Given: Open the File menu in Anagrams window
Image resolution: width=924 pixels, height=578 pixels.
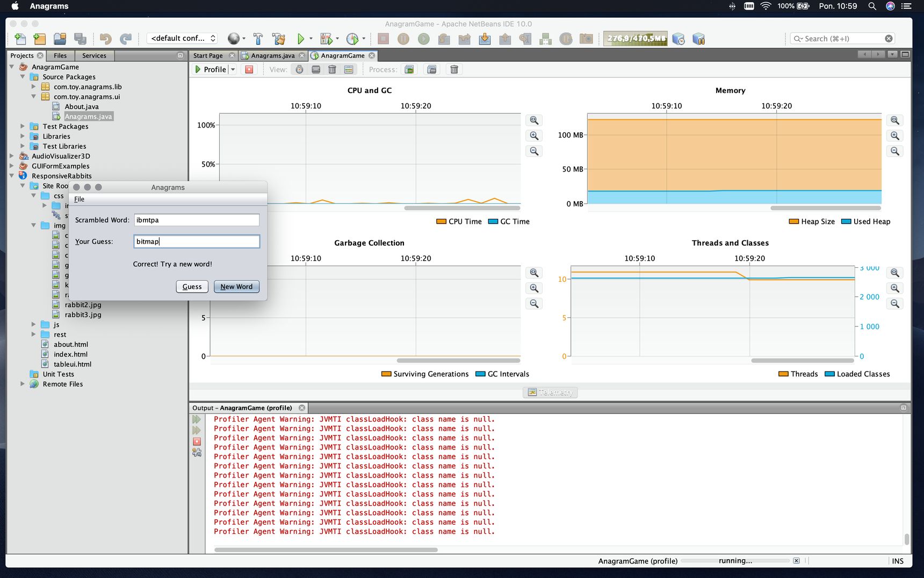Looking at the screenshot, I should pyautogui.click(x=79, y=199).
